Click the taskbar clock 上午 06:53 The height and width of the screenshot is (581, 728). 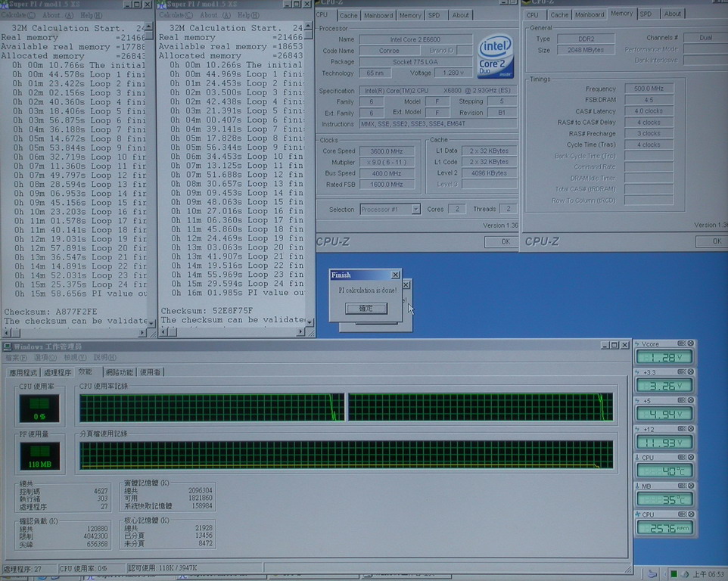(x=709, y=574)
